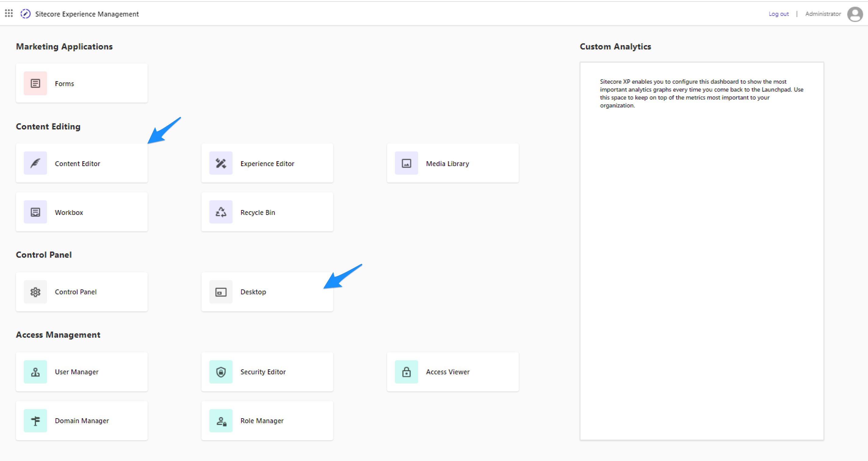Open Experience Editor by its label
This screenshot has height=461, width=868.
tap(267, 163)
